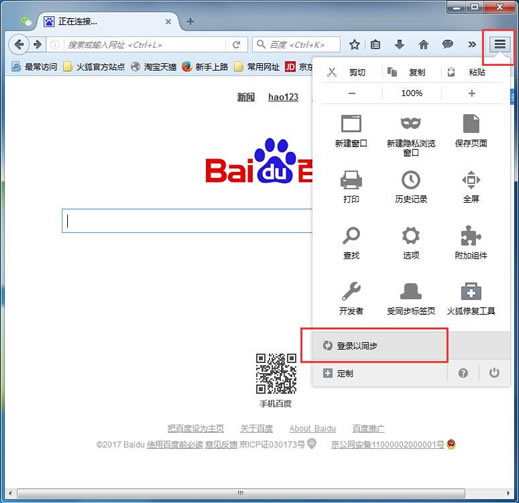The width and height of the screenshot is (519, 503).
Task: Increase zoom with the plus button
Action: pyautogui.click(x=471, y=93)
